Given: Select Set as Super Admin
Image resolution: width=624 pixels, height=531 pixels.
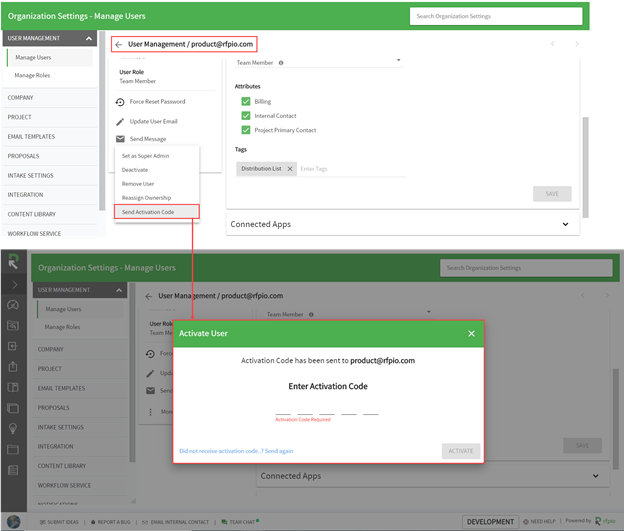Looking at the screenshot, I should [x=157, y=156].
